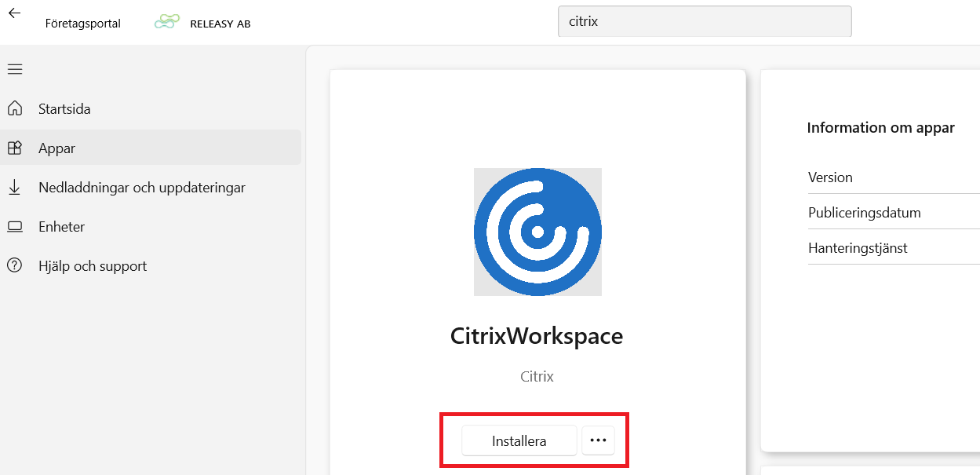Click the back arrow at top left
980x475 pixels.
coord(14,13)
